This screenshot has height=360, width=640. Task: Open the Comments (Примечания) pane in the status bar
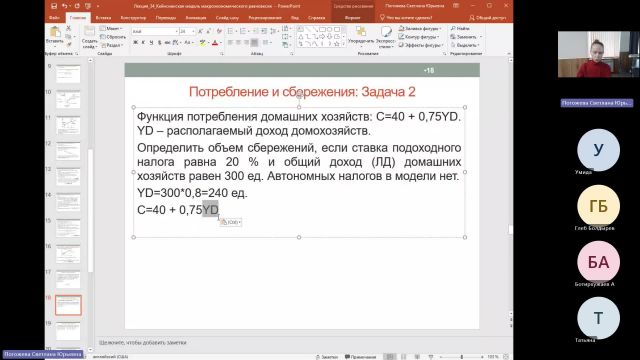click(x=360, y=357)
